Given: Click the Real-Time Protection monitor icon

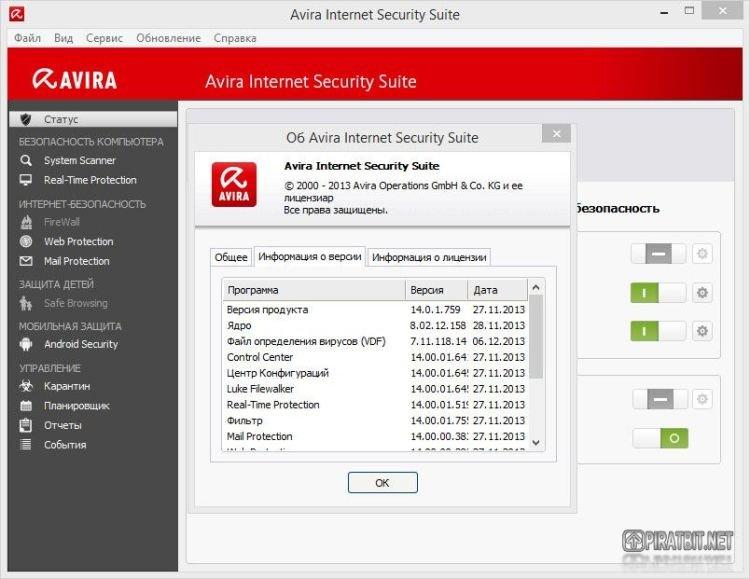Looking at the screenshot, I should pos(26,180).
